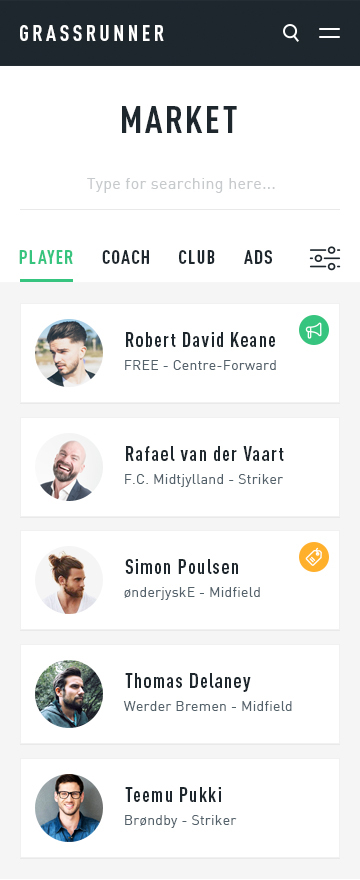360x880 pixels.
Task: Open the Rafael van der Vaart name link
Action: (204, 454)
